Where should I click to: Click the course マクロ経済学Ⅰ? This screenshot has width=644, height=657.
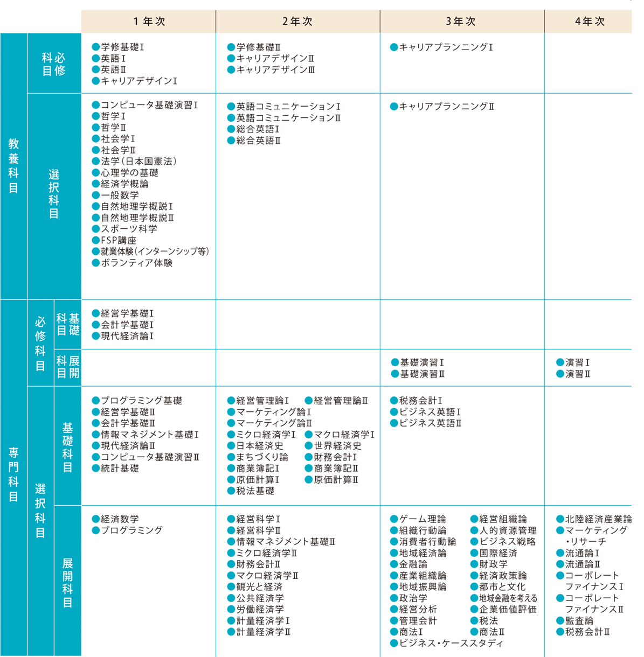click(x=340, y=435)
